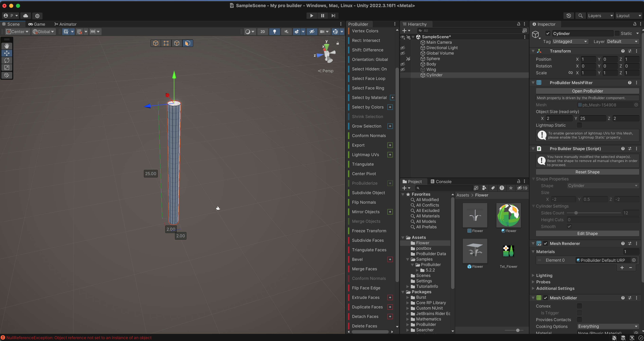Switch ProBuilder to Face selection mode
This screenshot has height=341, width=644.
pos(187,43)
